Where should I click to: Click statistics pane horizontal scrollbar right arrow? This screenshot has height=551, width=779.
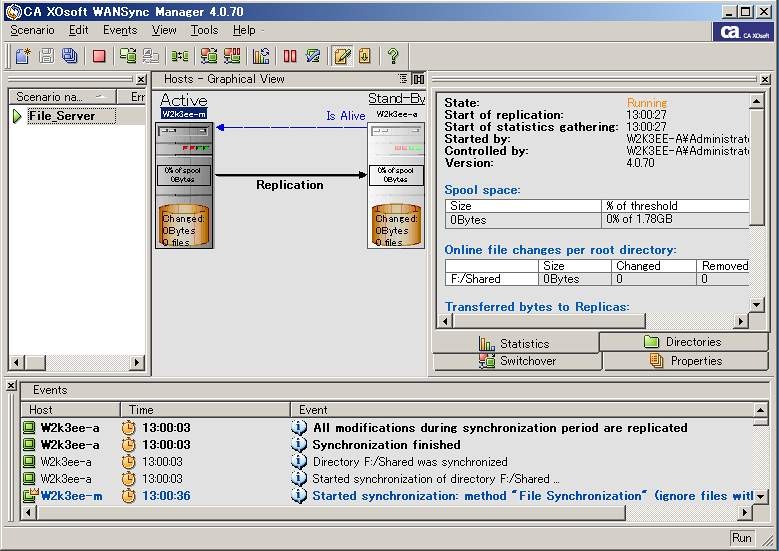pyautogui.click(x=741, y=321)
